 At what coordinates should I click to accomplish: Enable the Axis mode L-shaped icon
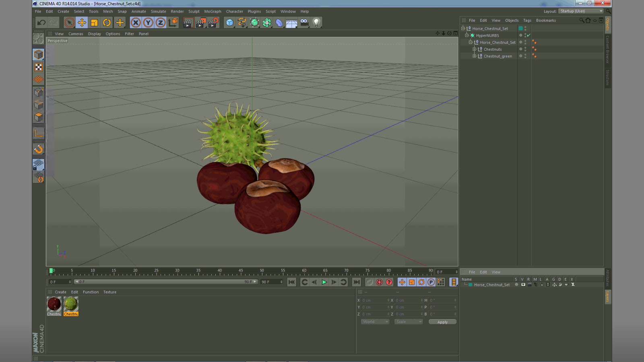(x=39, y=133)
